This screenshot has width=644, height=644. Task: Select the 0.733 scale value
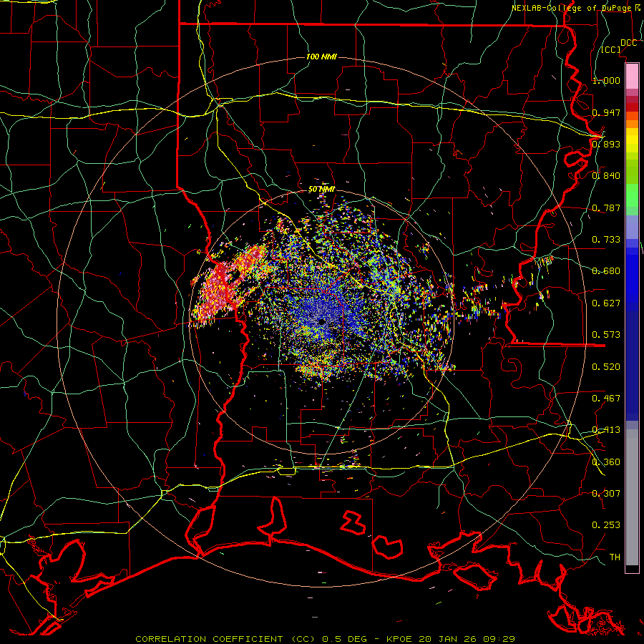606,239
